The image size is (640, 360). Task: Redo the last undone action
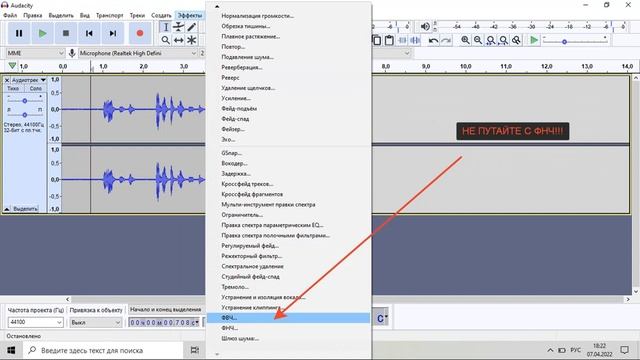[x=446, y=40]
